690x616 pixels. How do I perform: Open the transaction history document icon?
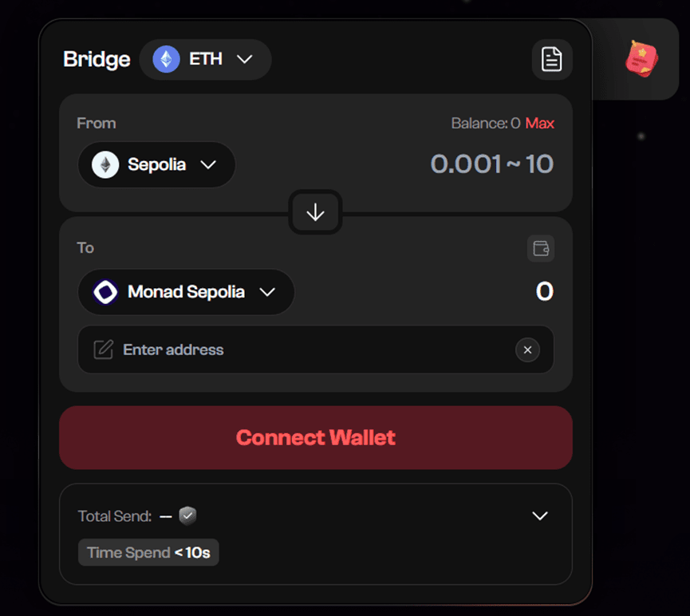coord(552,59)
